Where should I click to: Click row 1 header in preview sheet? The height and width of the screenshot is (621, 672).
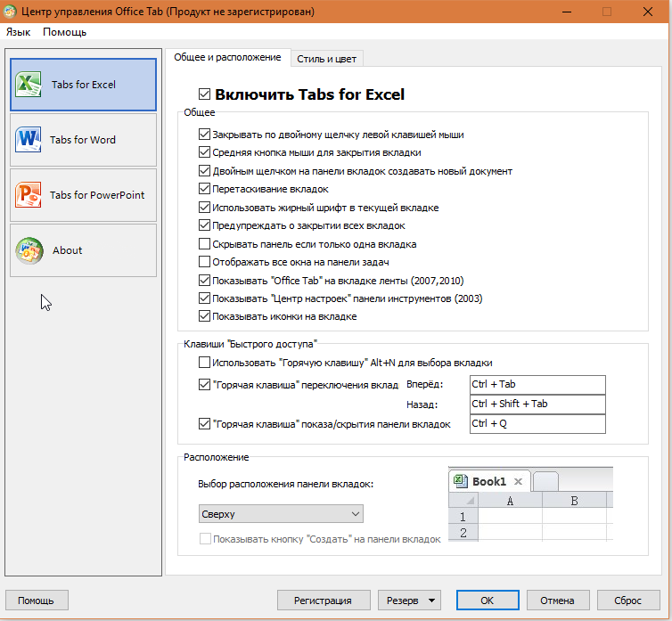coord(463,517)
